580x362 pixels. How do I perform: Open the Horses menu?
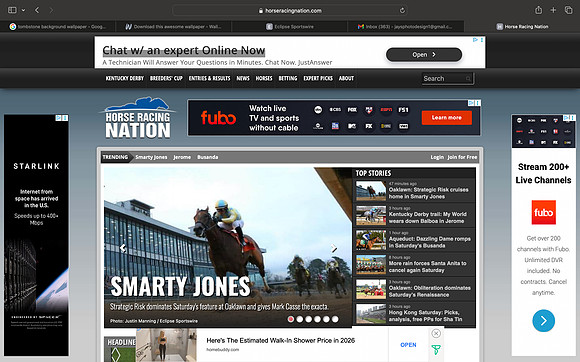[264, 78]
